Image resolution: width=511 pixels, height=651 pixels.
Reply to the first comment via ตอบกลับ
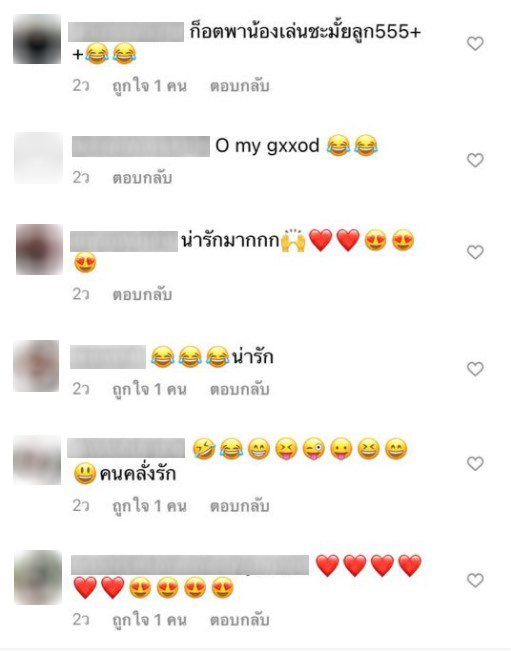[x=240, y=86]
